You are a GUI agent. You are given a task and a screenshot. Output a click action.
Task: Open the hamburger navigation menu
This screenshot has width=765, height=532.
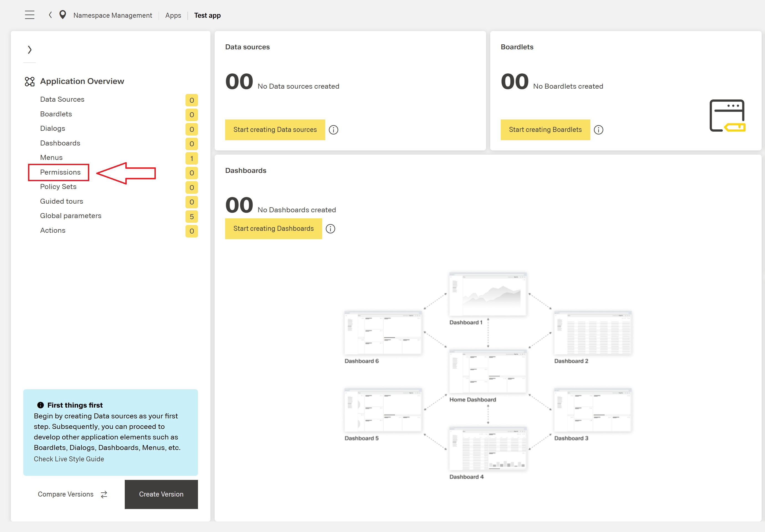[30, 15]
